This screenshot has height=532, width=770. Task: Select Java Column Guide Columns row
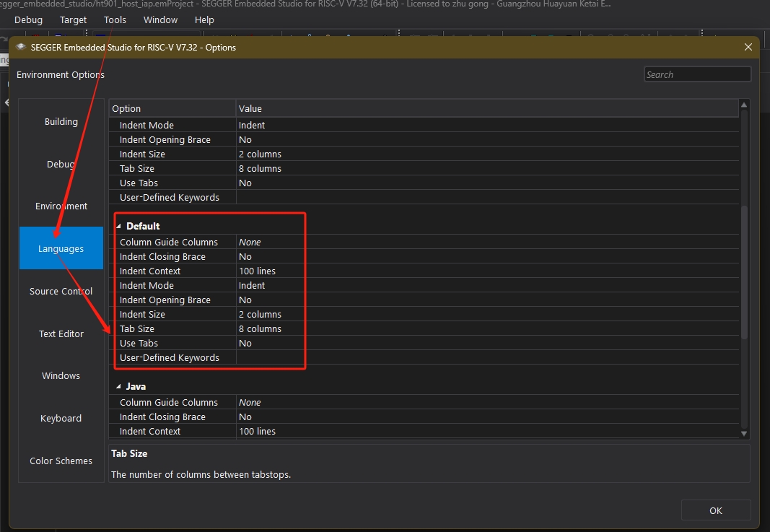pyautogui.click(x=424, y=402)
